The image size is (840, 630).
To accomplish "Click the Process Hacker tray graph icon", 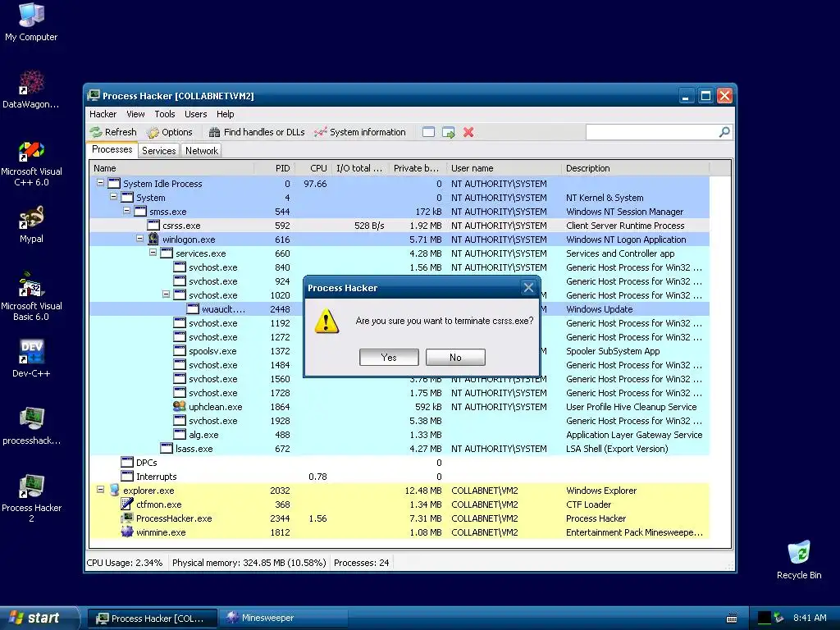I will [x=765, y=618].
